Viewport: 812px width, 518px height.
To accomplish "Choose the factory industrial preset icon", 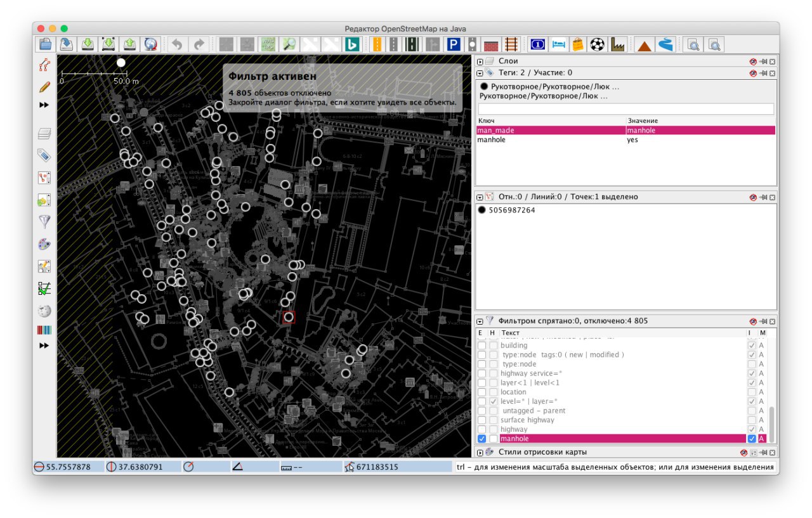I will point(617,44).
